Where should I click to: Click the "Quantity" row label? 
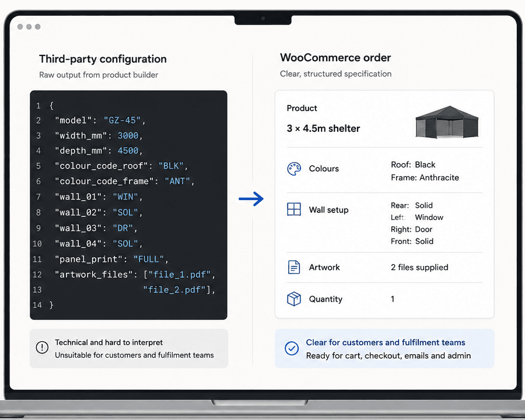click(325, 299)
